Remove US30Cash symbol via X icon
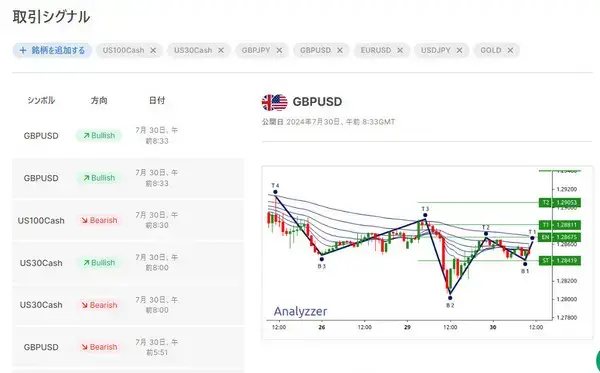Screen dimensions: 600x373 pyautogui.click(x=221, y=50)
